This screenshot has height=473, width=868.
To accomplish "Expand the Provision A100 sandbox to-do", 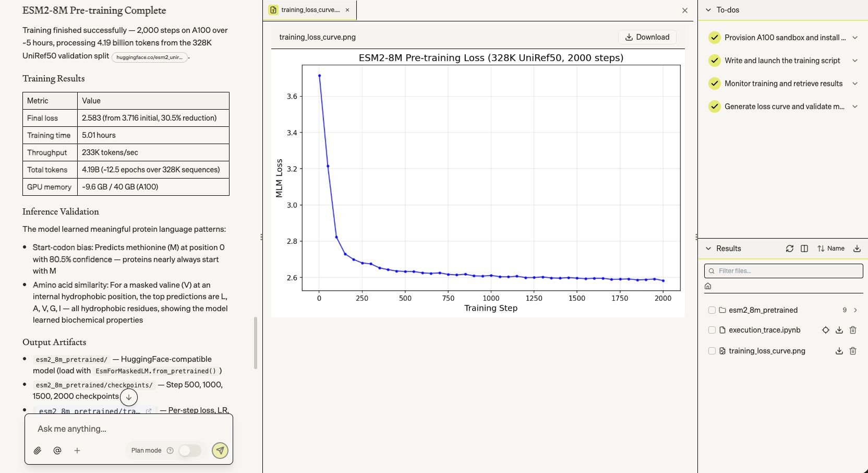I will pos(855,38).
